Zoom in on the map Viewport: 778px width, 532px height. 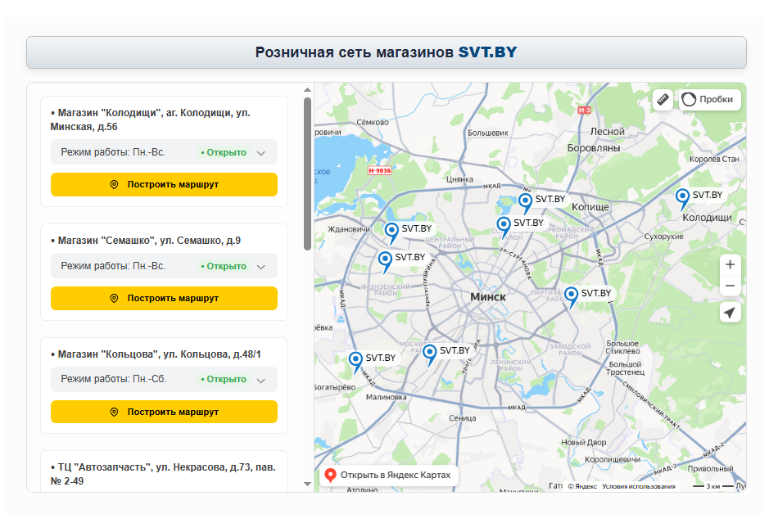(x=730, y=264)
